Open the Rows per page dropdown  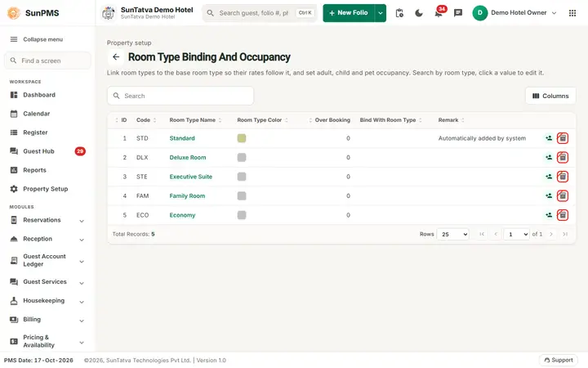[452, 235]
